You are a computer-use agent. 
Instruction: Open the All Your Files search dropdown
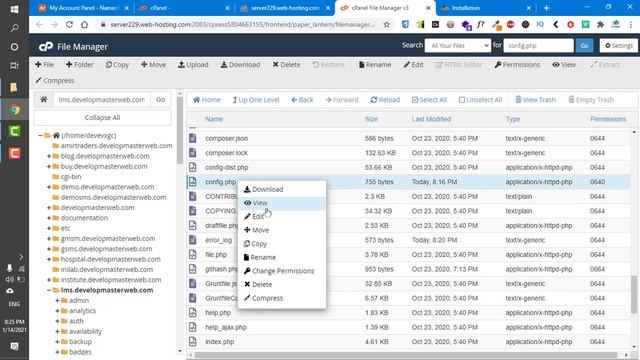(x=458, y=45)
